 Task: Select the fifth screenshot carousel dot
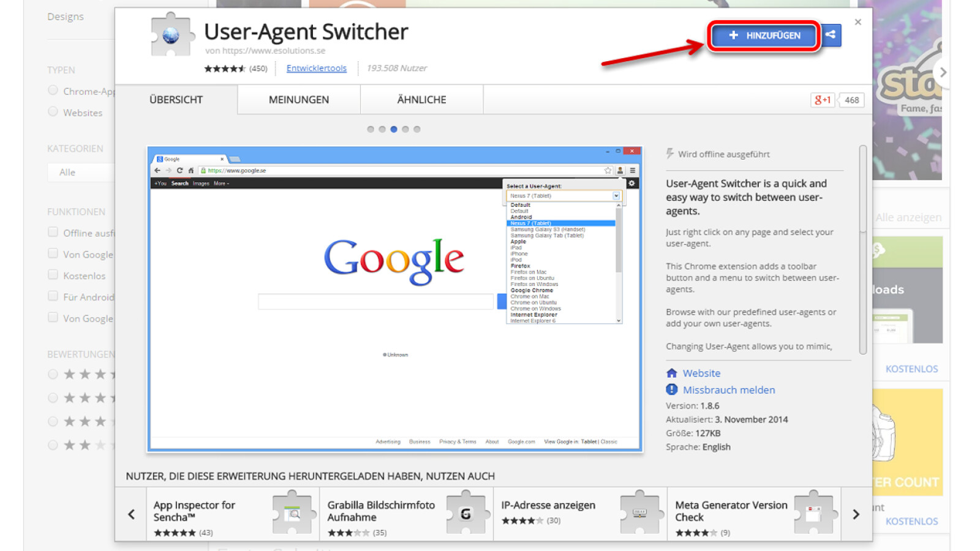[417, 129]
